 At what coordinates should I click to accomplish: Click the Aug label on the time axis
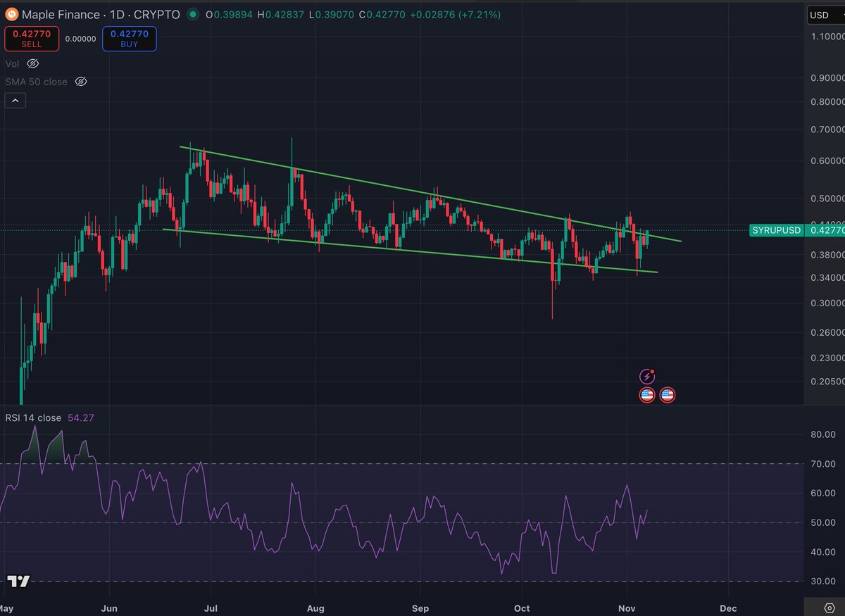click(x=316, y=608)
